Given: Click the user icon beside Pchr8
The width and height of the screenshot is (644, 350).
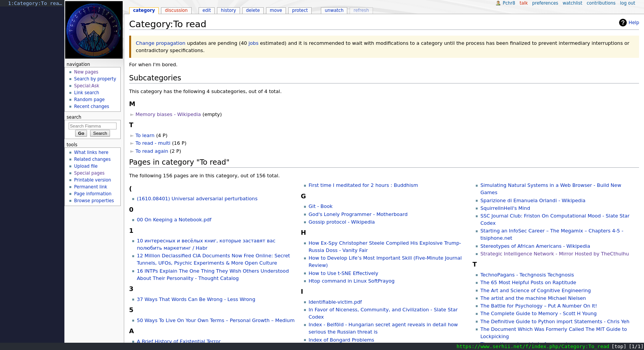Looking at the screenshot, I should [498, 3].
